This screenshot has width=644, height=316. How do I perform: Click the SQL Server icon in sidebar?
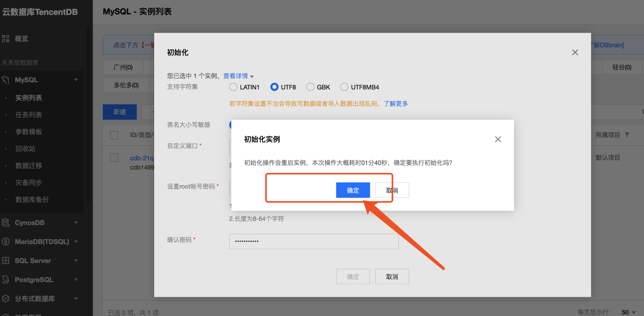(x=6, y=261)
